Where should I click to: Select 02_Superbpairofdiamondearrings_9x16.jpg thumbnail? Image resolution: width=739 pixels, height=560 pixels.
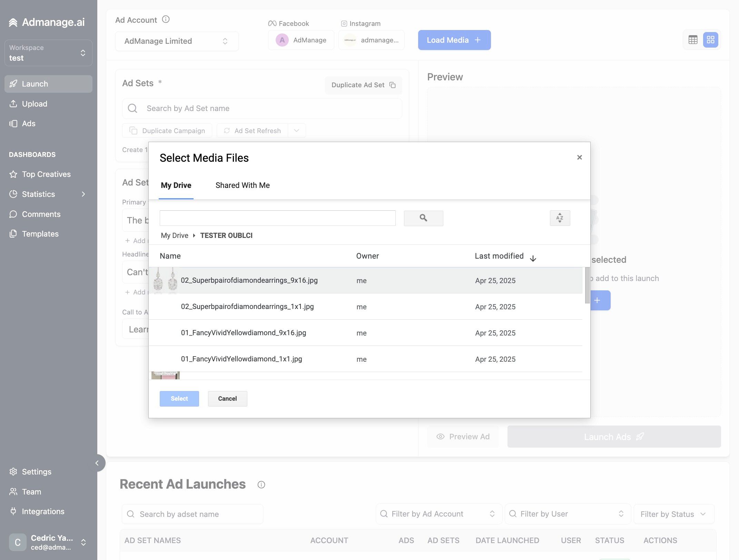(x=165, y=280)
